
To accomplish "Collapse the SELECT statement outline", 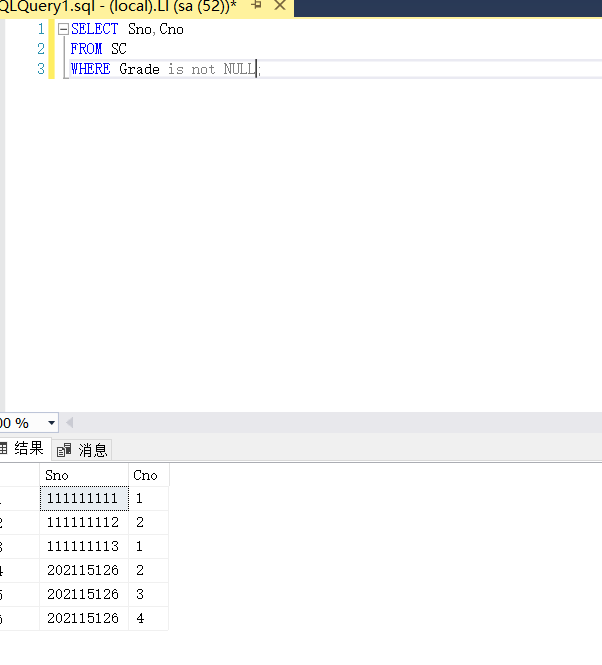I will tap(63, 29).
